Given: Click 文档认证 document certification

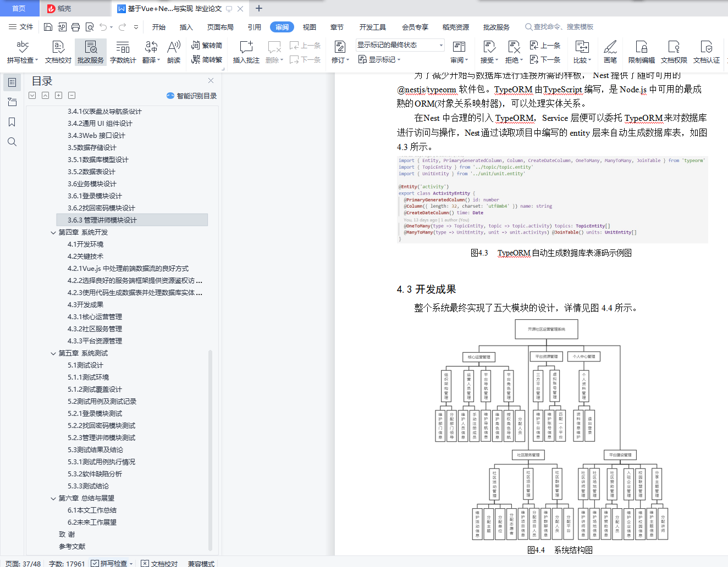Looking at the screenshot, I should (707, 52).
